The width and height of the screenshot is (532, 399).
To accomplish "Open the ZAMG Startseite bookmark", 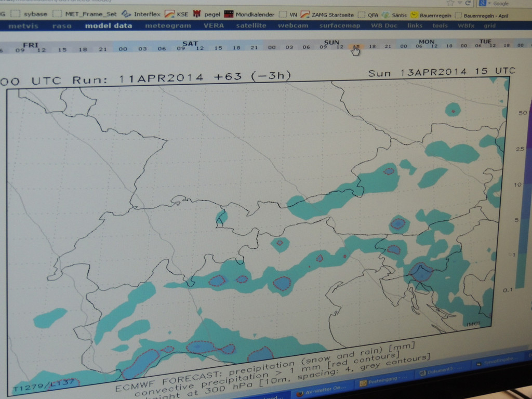I will pos(332,15).
